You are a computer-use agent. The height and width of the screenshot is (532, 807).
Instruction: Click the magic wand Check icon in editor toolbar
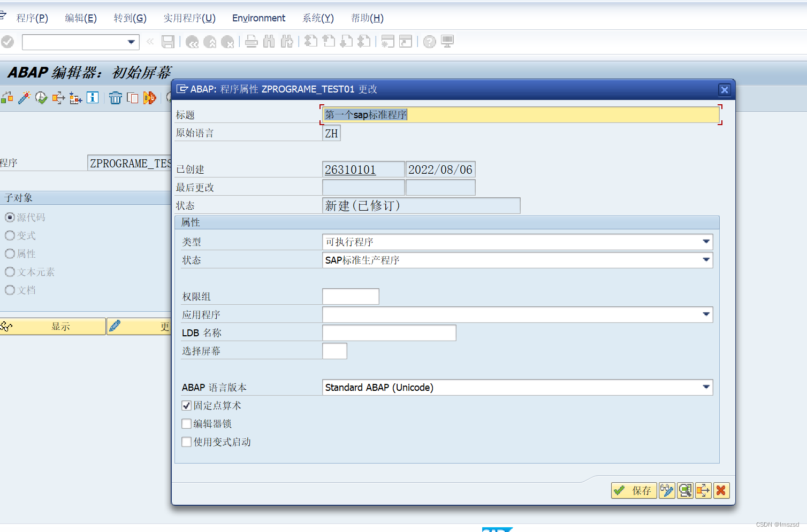(24, 98)
